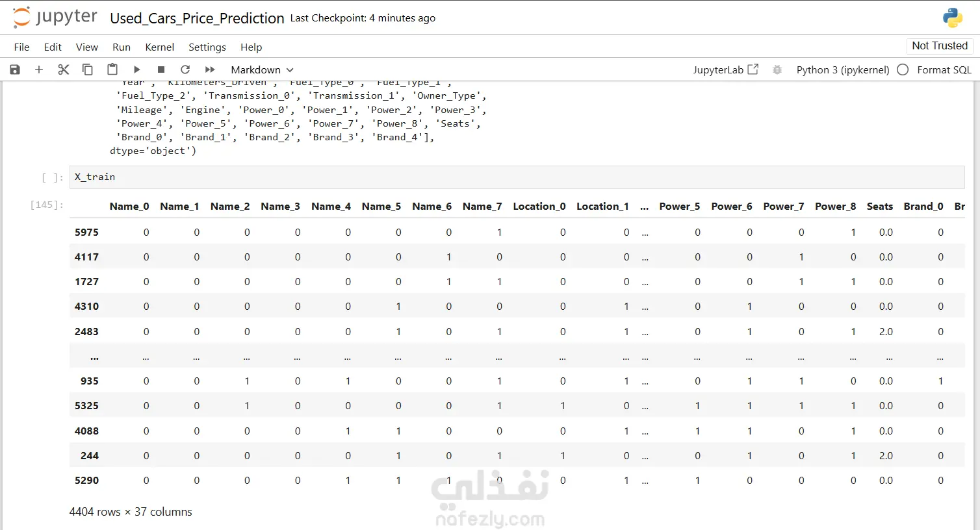Paste cell from the clipboard
Viewport: 980px width, 530px height.
pyautogui.click(x=112, y=69)
